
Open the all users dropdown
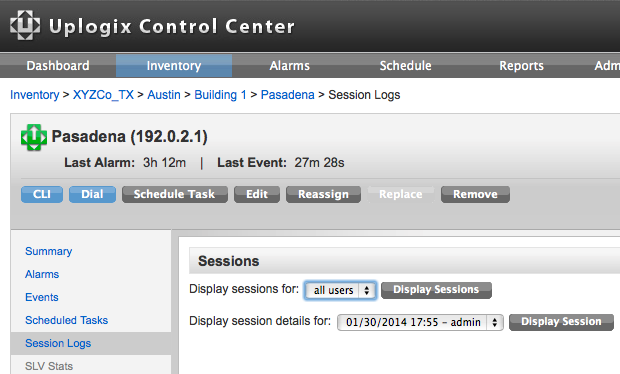340,290
